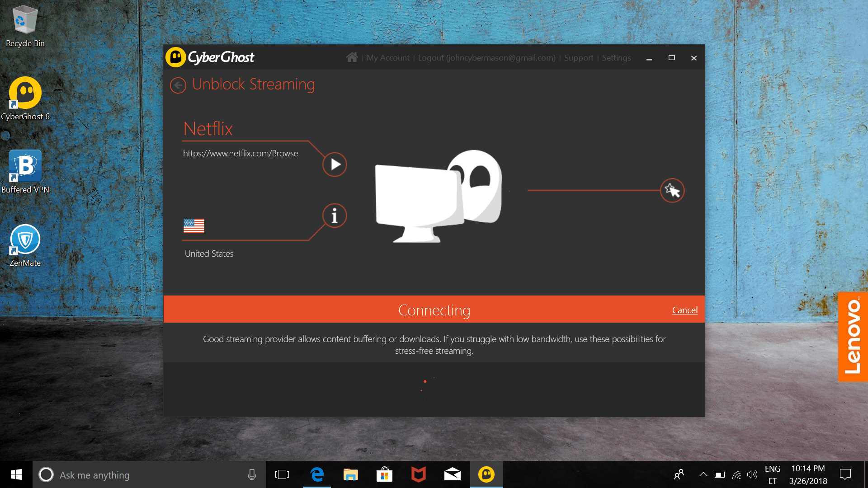868x488 pixels.
Task: Close the CyberGhost window
Action: click(x=694, y=58)
